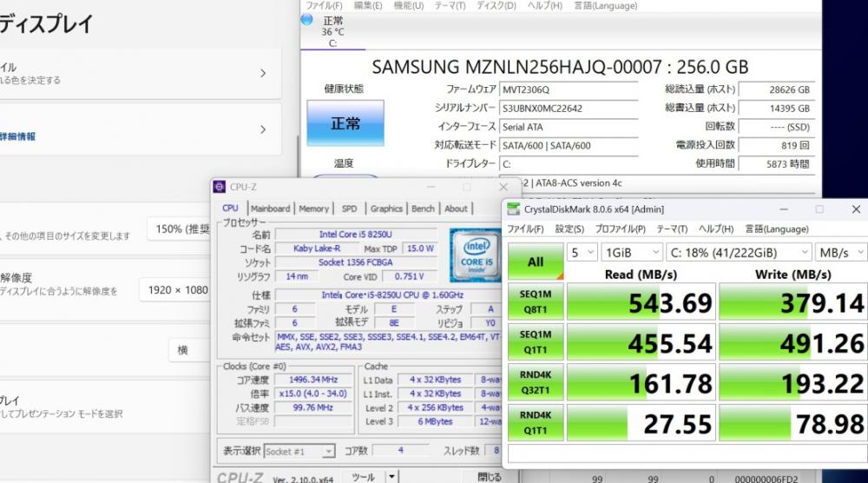
Task: Click the 455.54 read result
Action: coord(641,342)
